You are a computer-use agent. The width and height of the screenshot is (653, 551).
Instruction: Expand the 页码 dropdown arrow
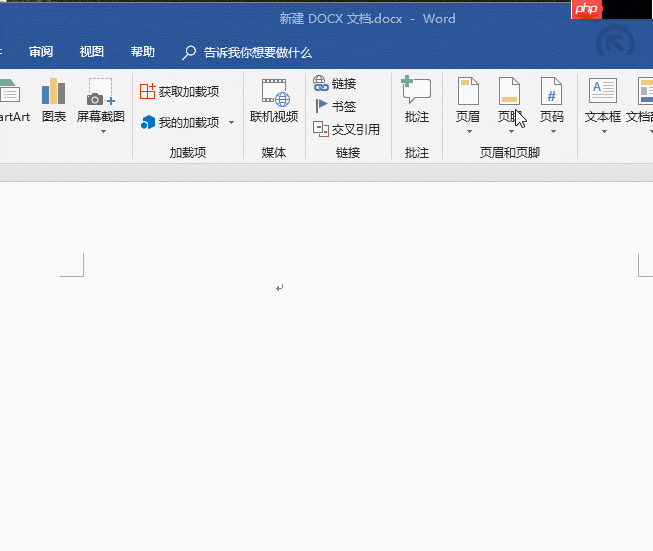[553, 132]
